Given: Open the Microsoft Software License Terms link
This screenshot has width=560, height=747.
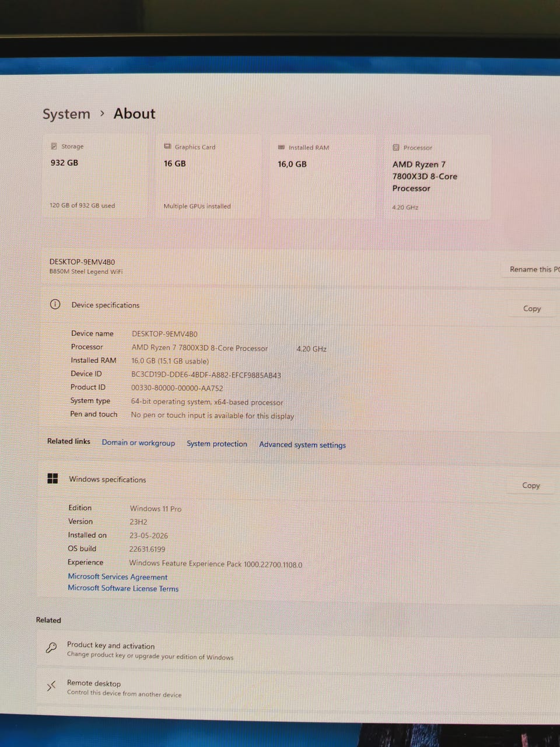Looking at the screenshot, I should point(123,588).
